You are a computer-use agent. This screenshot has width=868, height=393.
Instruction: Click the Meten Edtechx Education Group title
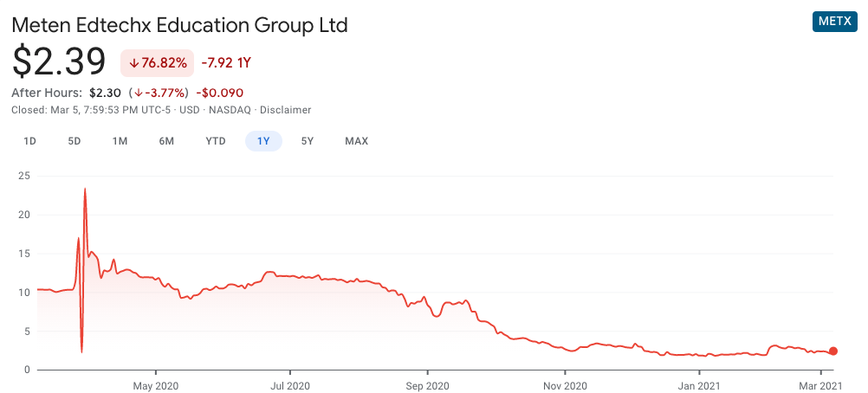179,24
